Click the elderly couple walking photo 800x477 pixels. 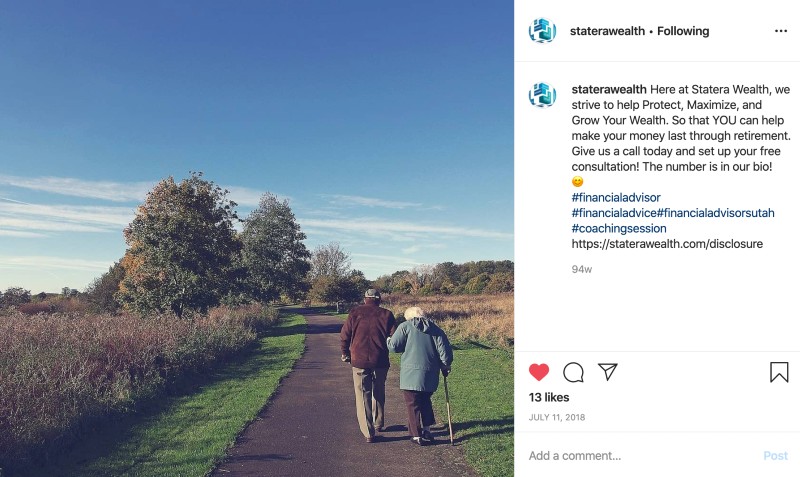[257, 238]
